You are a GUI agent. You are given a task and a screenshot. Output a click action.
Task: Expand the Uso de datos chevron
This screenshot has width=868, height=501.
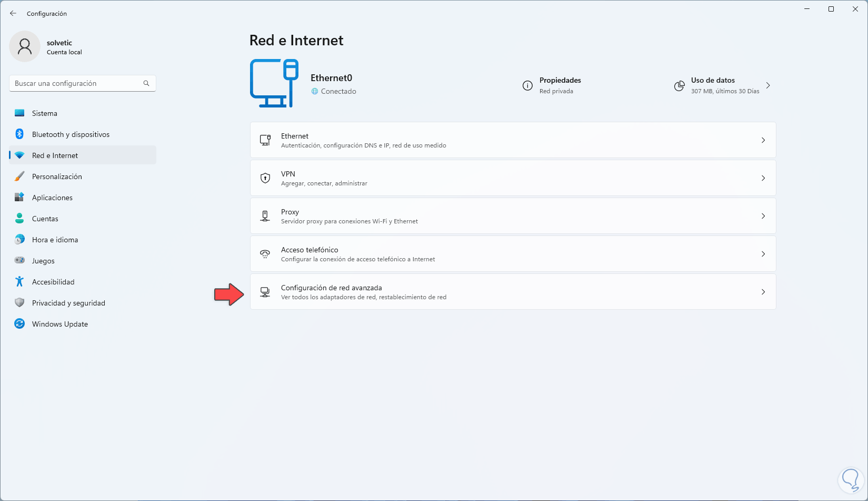[x=768, y=85]
